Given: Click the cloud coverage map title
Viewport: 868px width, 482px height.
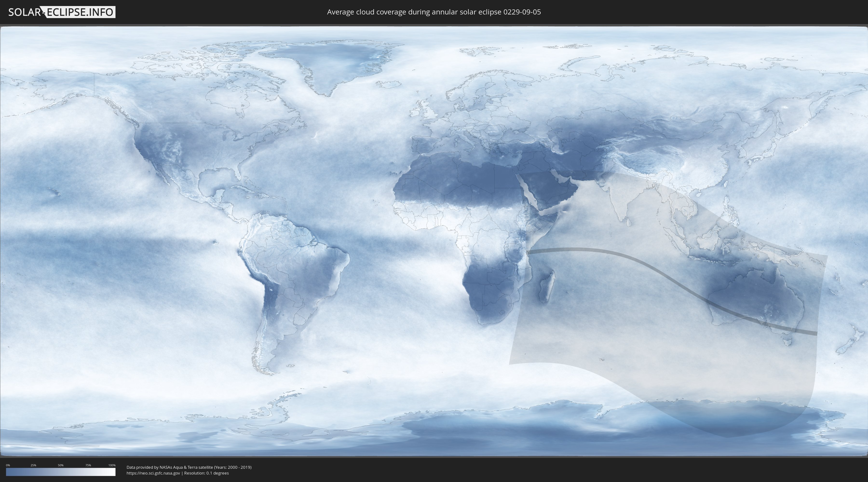Looking at the screenshot, I should pyautogui.click(x=434, y=12).
